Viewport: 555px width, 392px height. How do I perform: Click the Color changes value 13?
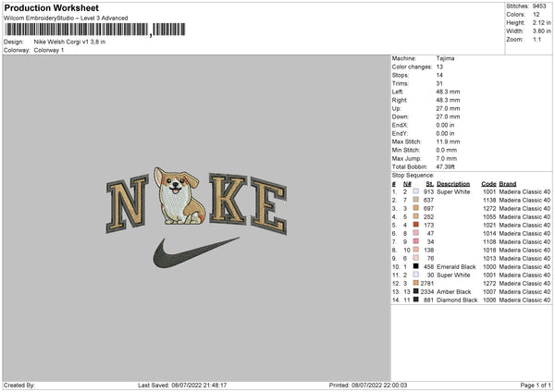pyautogui.click(x=439, y=67)
